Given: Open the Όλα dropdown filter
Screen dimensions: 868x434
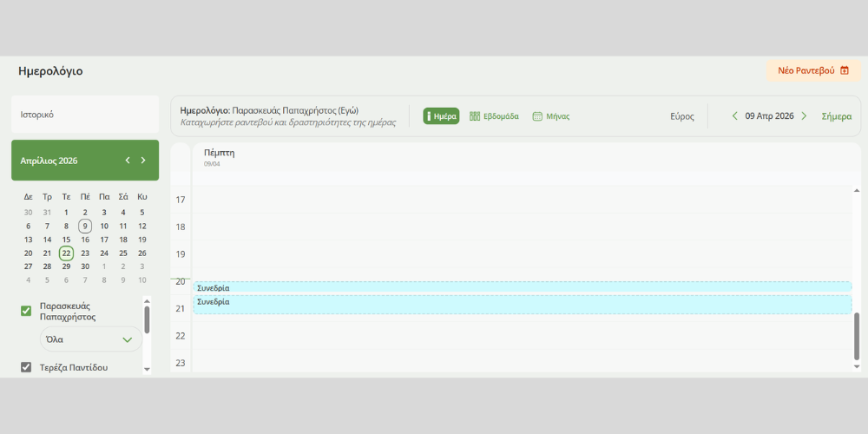Looking at the screenshot, I should click(90, 339).
